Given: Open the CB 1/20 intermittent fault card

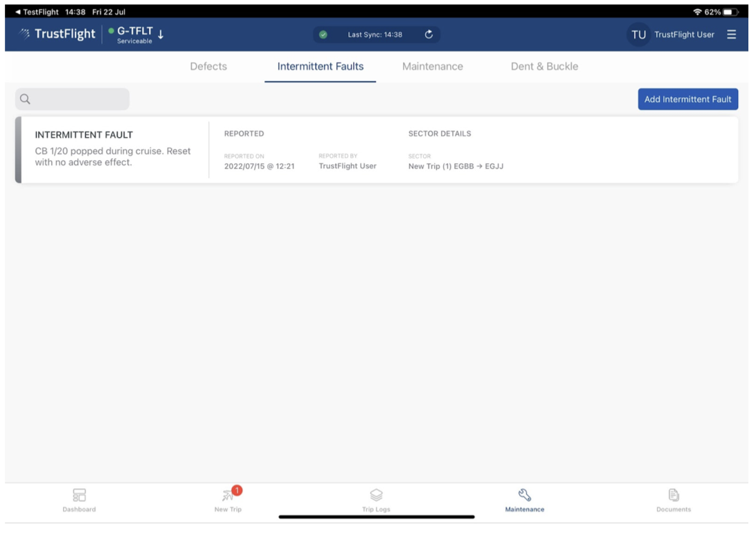Looking at the screenshot, I should coord(376,150).
